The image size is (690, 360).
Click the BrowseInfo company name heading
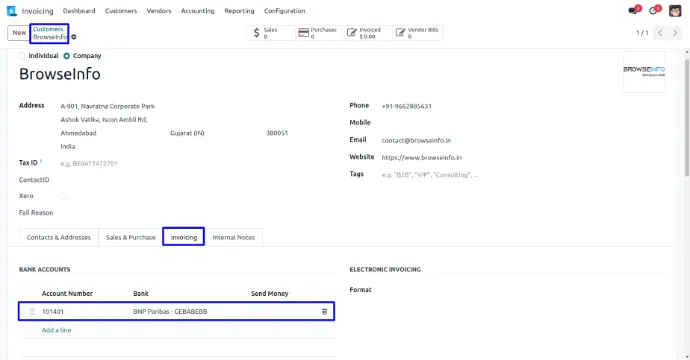[60, 74]
